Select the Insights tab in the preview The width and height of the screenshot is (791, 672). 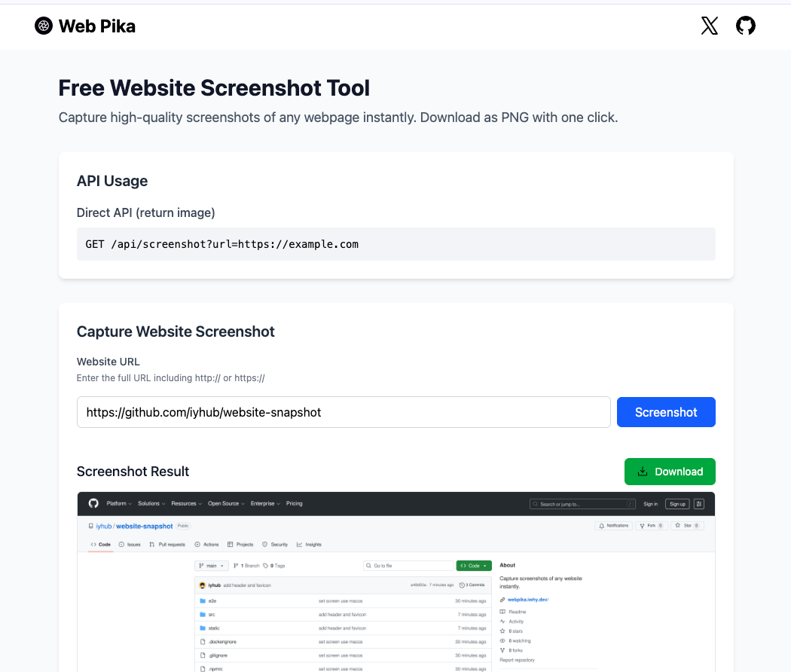click(309, 545)
